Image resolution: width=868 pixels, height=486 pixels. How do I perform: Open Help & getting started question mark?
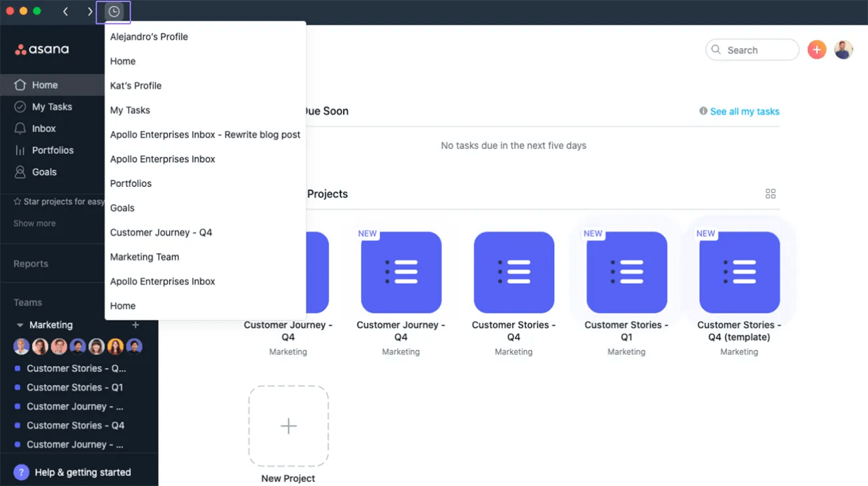pyautogui.click(x=15, y=472)
